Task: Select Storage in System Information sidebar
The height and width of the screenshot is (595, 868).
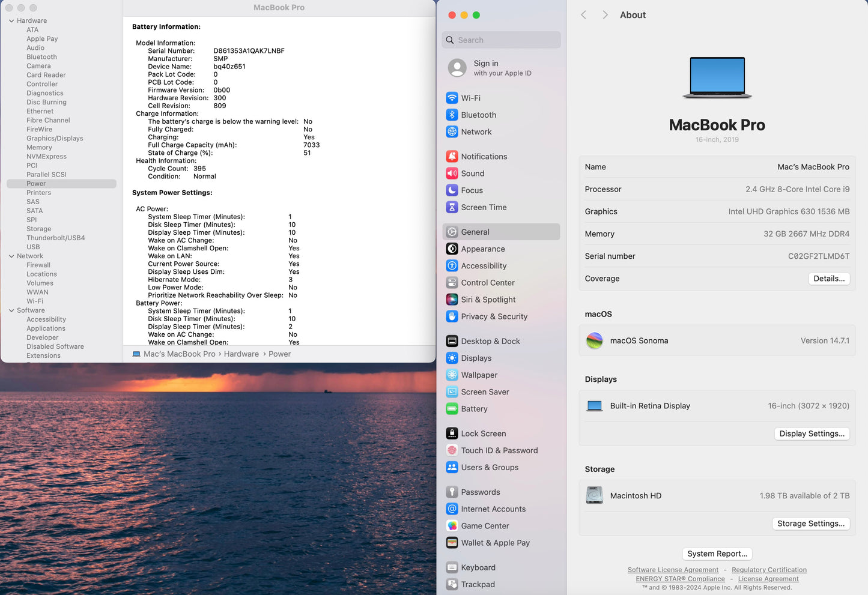Action: [38, 229]
